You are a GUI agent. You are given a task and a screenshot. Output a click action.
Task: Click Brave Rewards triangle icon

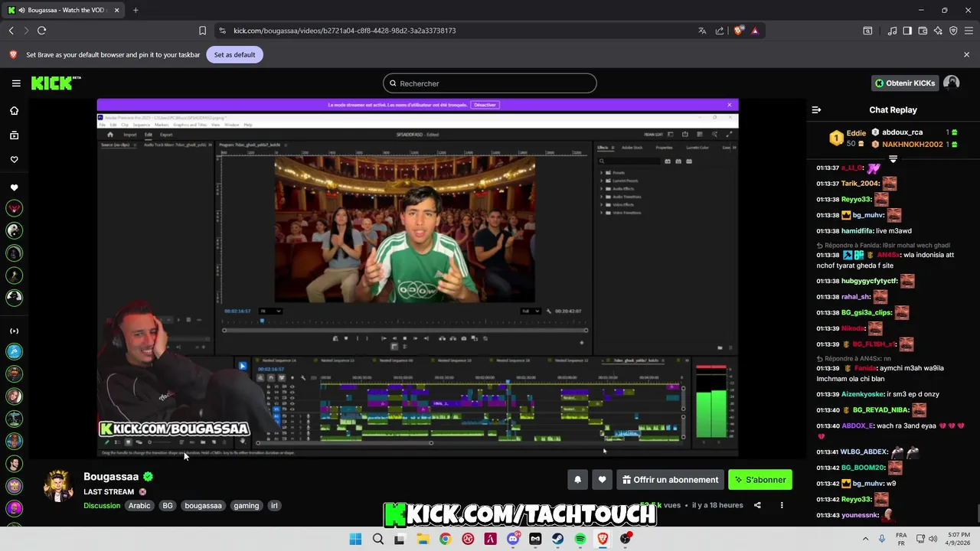coord(755,31)
